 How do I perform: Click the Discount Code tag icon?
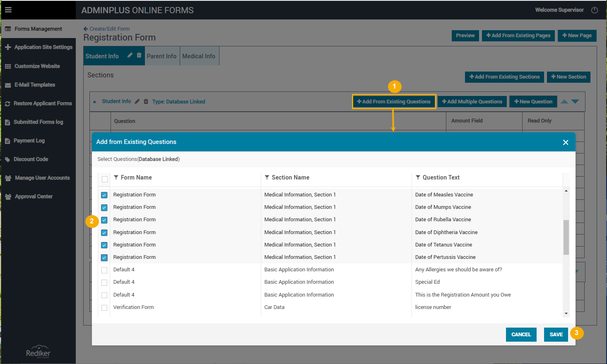pyautogui.click(x=7, y=160)
